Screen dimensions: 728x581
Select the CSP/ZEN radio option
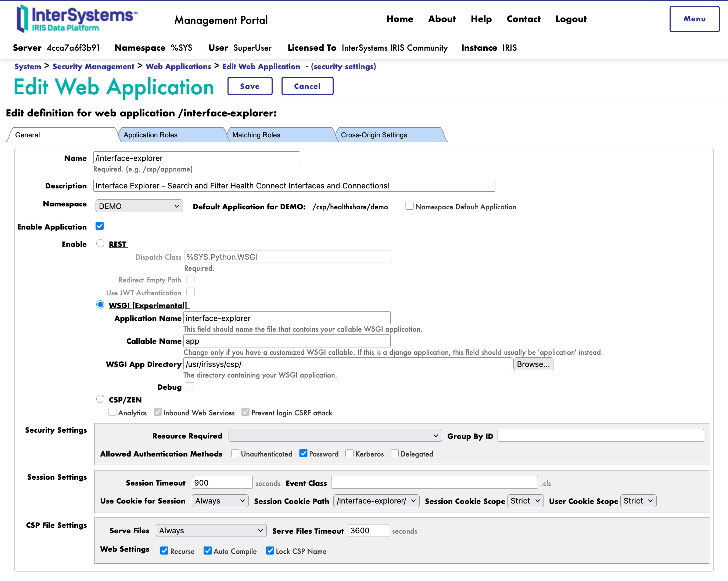(x=100, y=399)
